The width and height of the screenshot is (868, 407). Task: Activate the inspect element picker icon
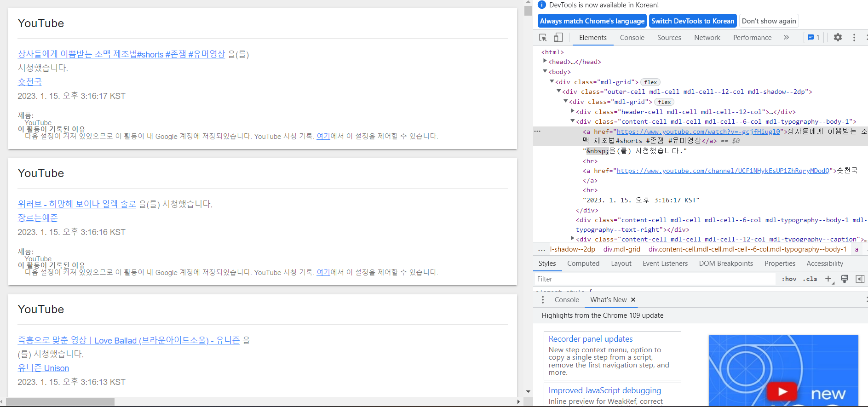pos(543,38)
